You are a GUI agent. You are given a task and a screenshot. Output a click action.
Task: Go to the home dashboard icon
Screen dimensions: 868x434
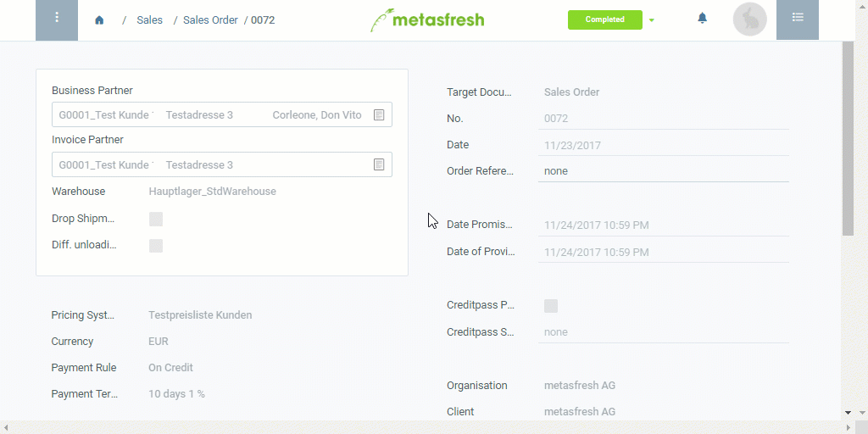pyautogui.click(x=99, y=20)
